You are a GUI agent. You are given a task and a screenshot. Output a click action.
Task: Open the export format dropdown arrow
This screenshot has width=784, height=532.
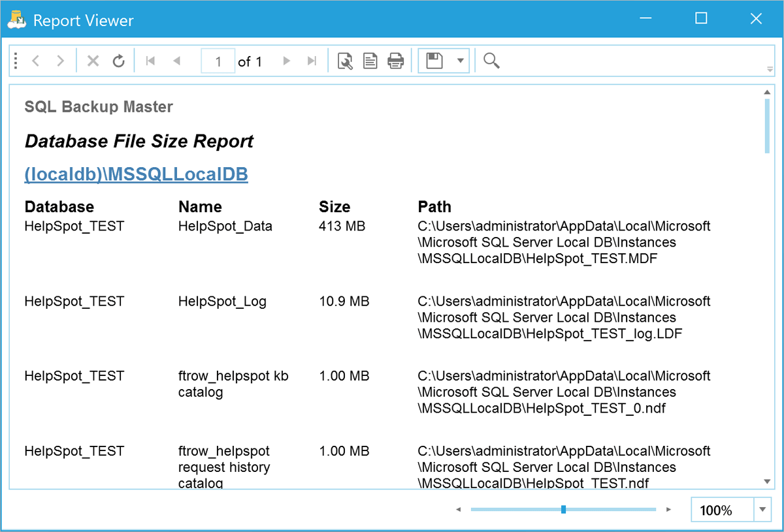coord(461,61)
